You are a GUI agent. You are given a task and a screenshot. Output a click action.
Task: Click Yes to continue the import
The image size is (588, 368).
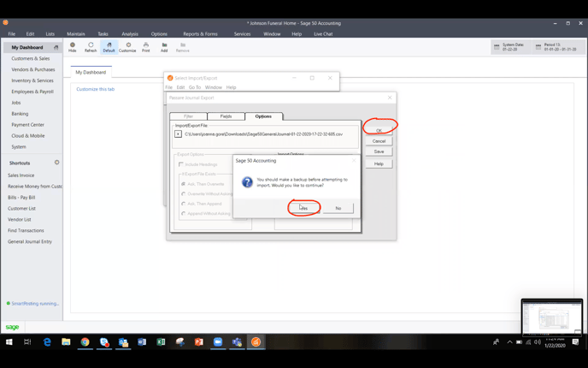(304, 208)
